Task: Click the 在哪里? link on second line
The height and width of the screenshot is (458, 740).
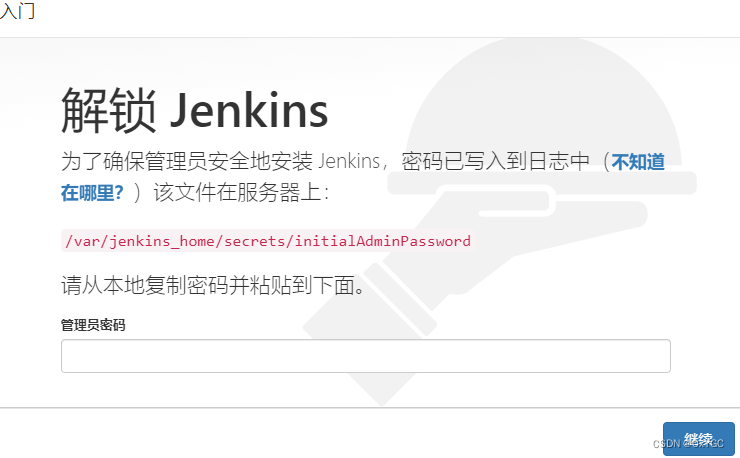Action: pyautogui.click(x=92, y=193)
